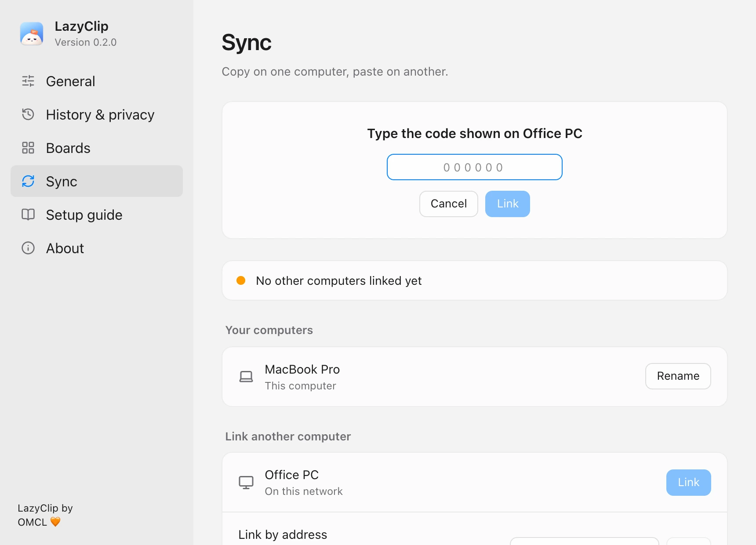The width and height of the screenshot is (756, 545).
Task: Click the 'Office PC' device name
Action: [x=292, y=475]
